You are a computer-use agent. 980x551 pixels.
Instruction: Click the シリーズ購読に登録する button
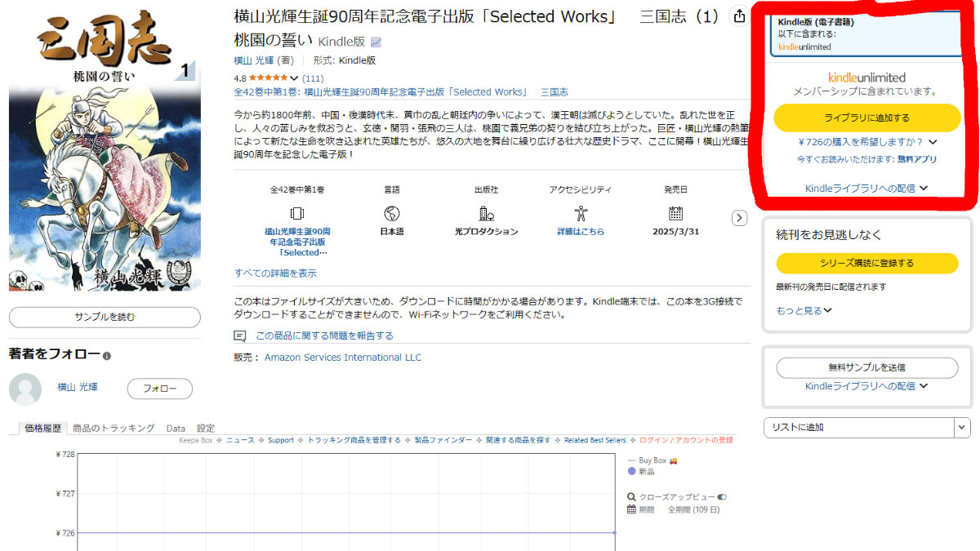pyautogui.click(x=866, y=264)
